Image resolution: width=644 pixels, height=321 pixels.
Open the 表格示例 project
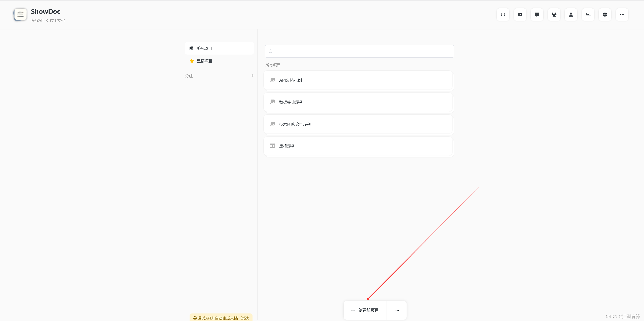(x=358, y=146)
